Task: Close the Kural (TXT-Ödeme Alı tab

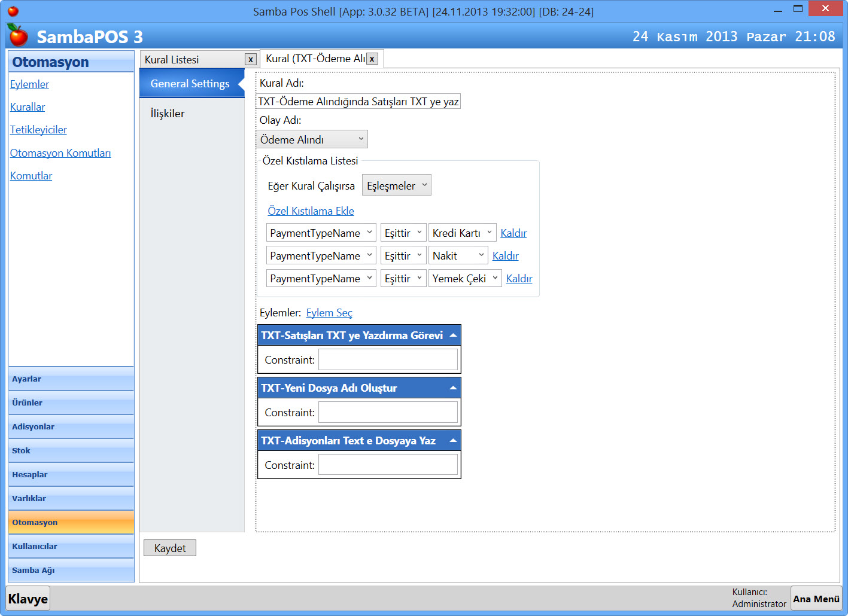Action: (372, 59)
